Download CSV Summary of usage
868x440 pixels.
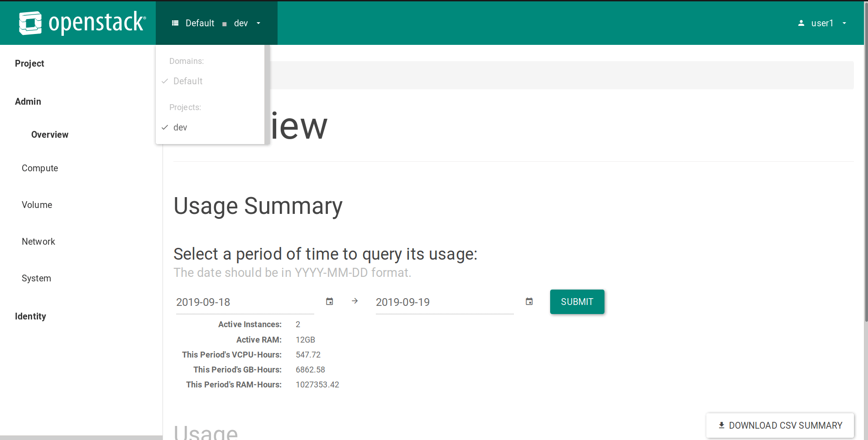tap(780, 425)
